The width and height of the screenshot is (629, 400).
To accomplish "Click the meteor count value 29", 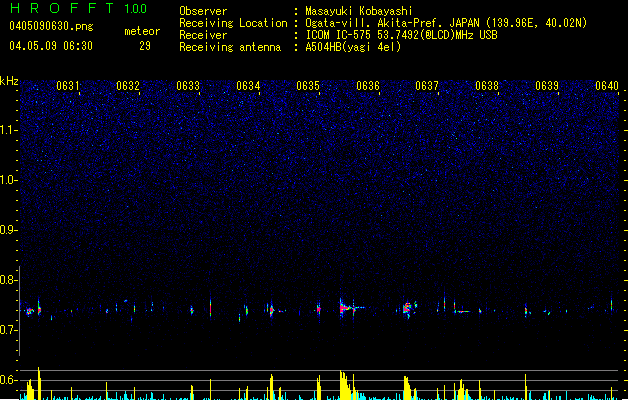I will [x=145, y=46].
